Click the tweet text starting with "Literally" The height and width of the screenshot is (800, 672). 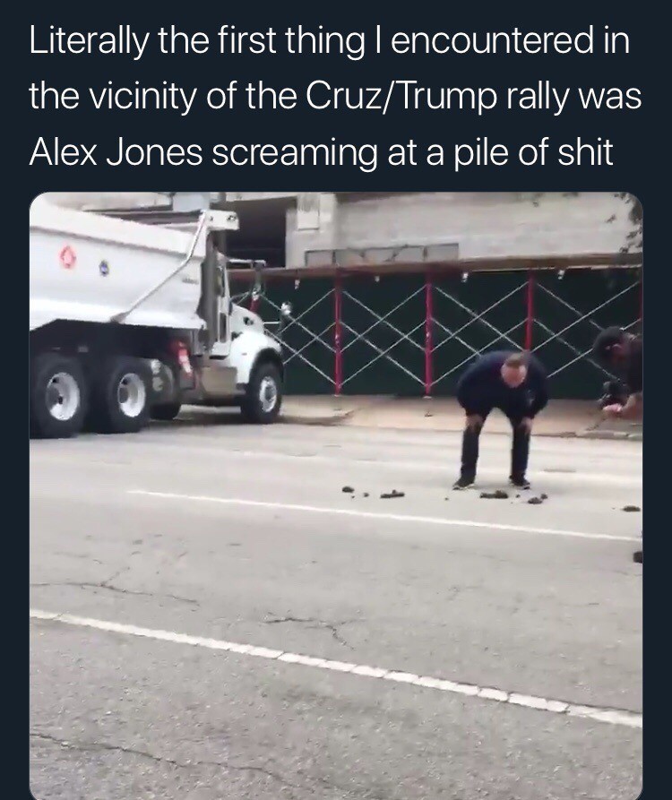coord(335,97)
